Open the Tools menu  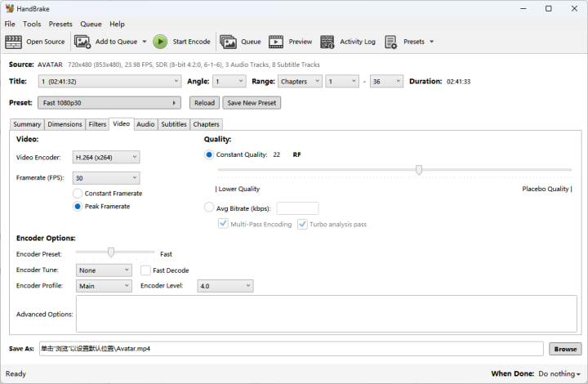[32, 24]
